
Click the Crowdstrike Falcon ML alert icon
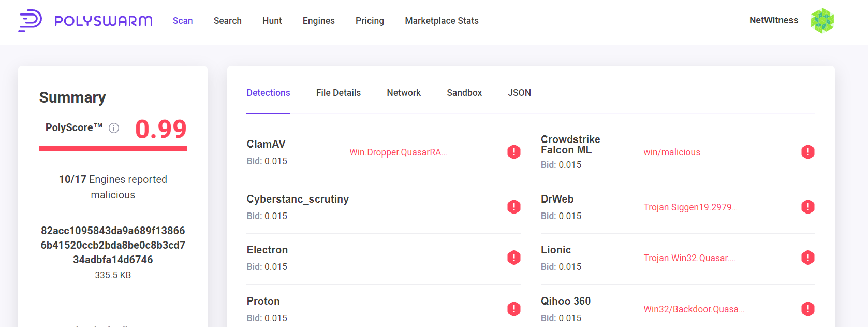(807, 152)
